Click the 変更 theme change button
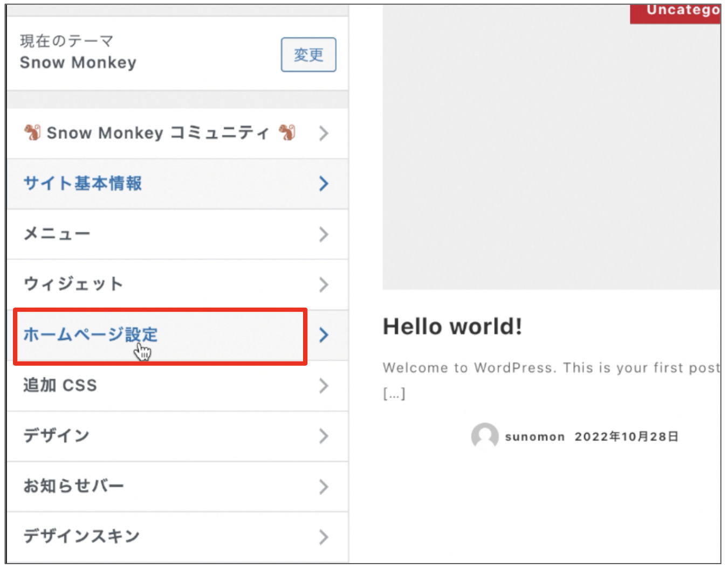 (x=308, y=54)
